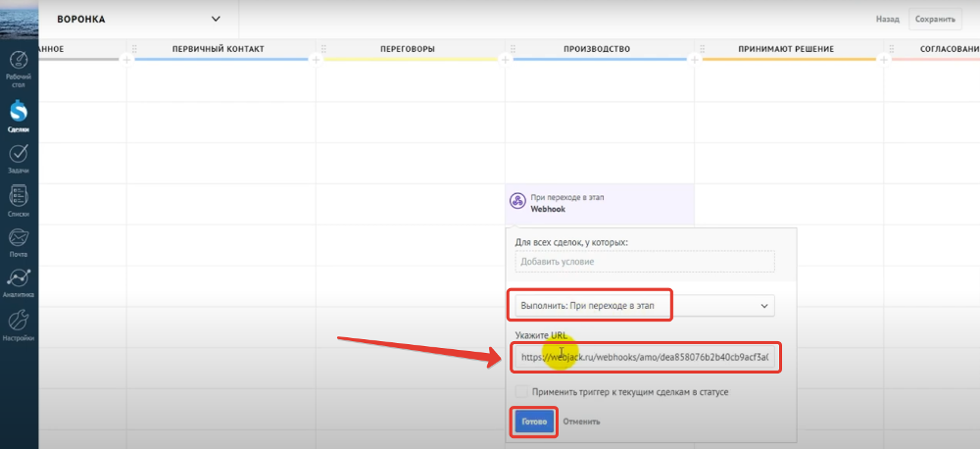The width and height of the screenshot is (980, 449).
Task: Tick Применить триггер к текущим сделкам checkbox
Action: click(x=520, y=392)
